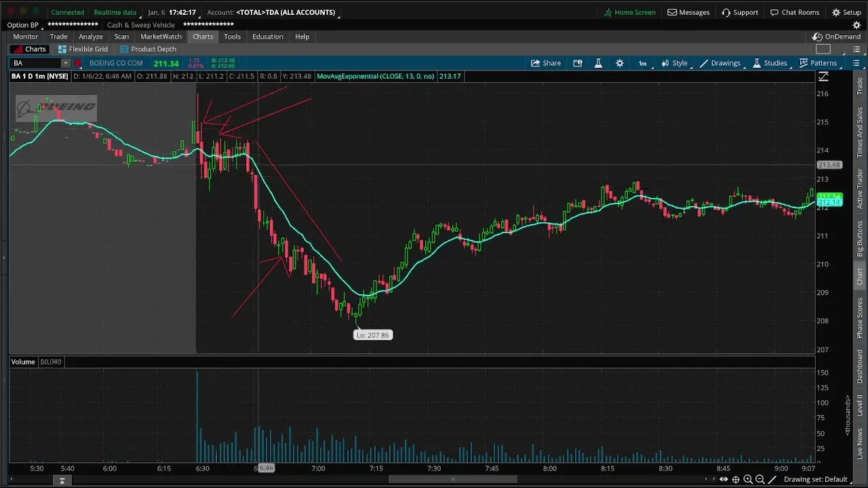Open the Studies dropdown menu
Screen dimensions: 868x488
[x=771, y=63]
